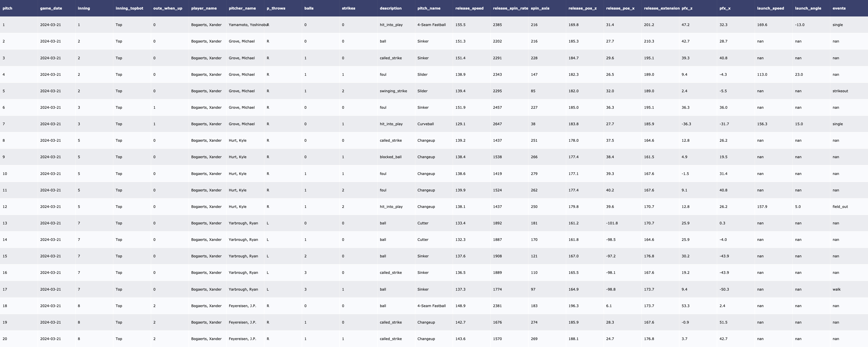Click the launch_angle column header
868x347 pixels.
click(808, 8)
